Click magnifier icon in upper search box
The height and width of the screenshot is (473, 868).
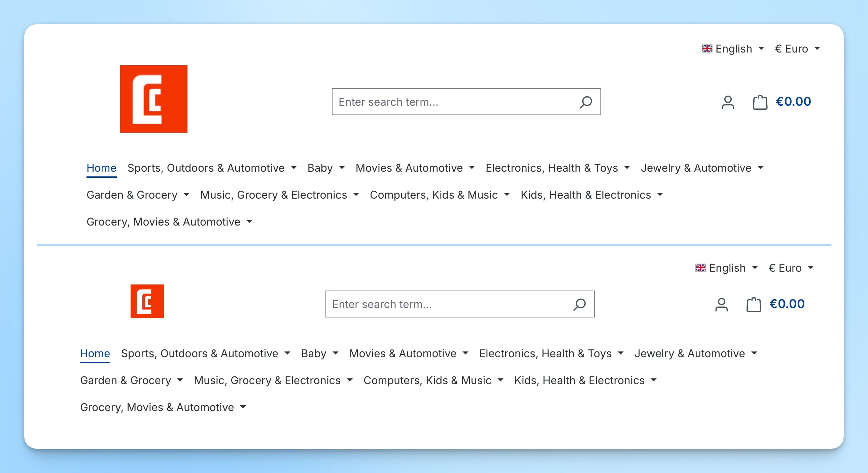point(586,102)
